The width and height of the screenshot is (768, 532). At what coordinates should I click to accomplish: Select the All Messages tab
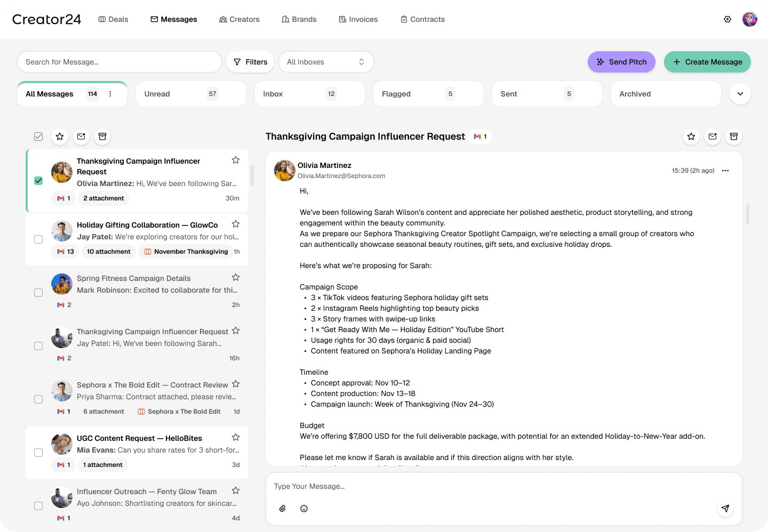(72, 94)
